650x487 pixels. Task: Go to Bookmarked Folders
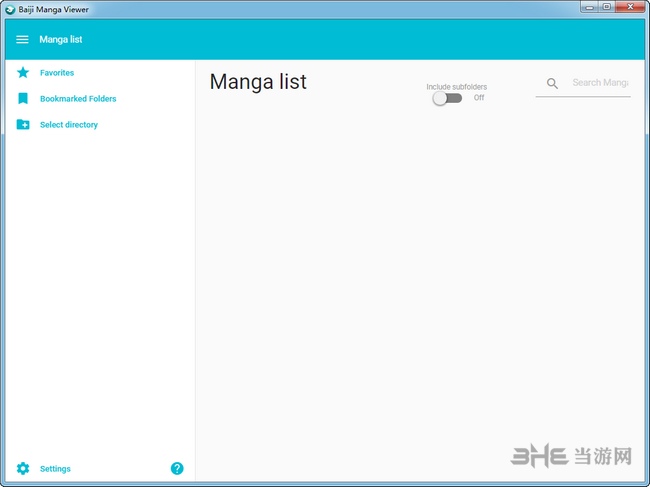78,99
